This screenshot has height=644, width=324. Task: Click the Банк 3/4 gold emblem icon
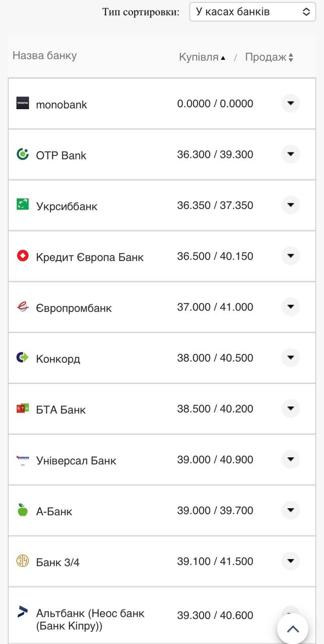[x=23, y=561]
